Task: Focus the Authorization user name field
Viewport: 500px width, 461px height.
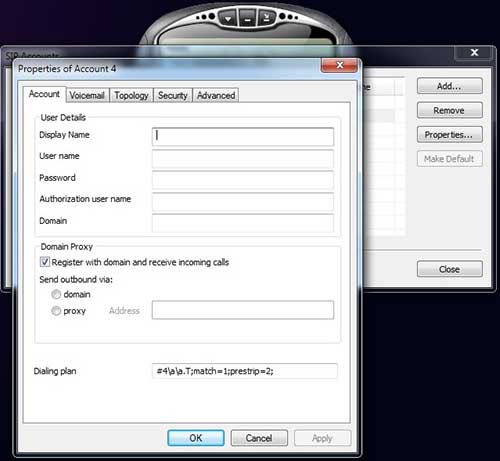Action: 243,202
